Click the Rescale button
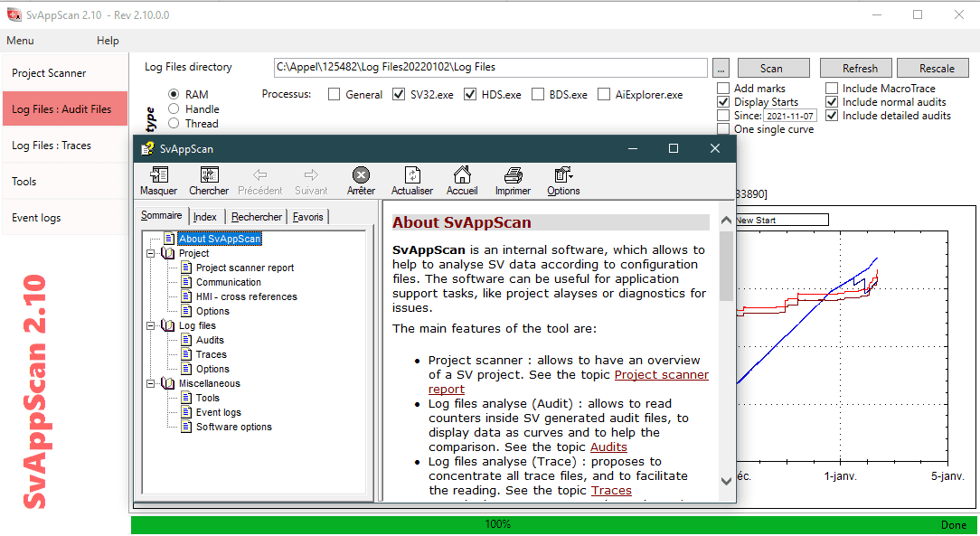Viewport: 980px width, 536px height. pyautogui.click(x=933, y=68)
